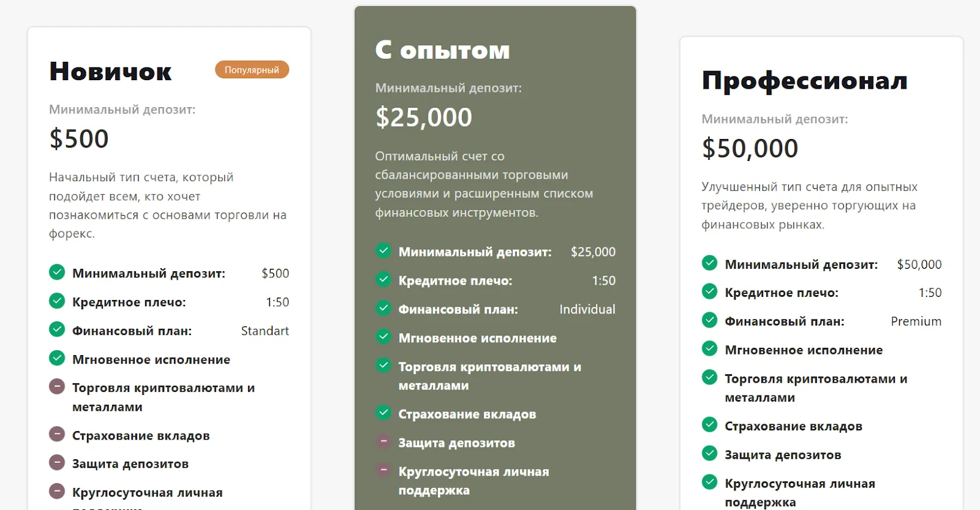Click the Premium financial plan value
The width and height of the screenshot is (980, 510).
[916, 321]
